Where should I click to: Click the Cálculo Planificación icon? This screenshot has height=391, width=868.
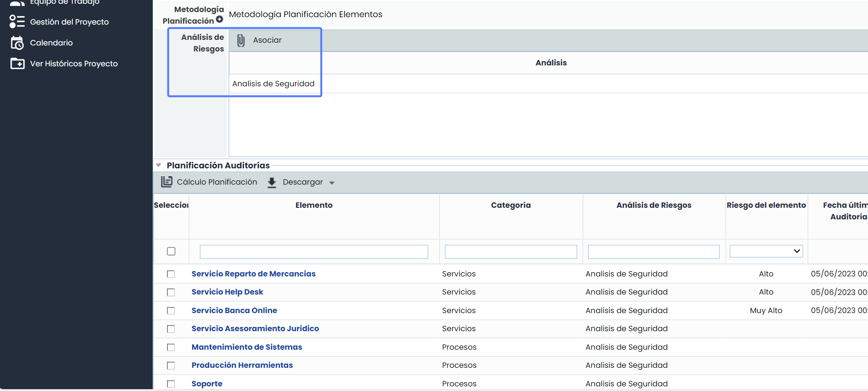167,182
